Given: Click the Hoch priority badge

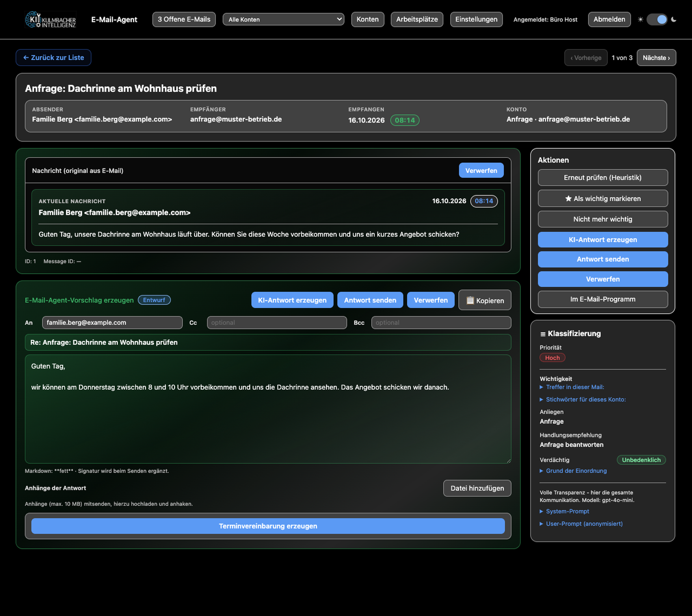Looking at the screenshot, I should point(552,358).
